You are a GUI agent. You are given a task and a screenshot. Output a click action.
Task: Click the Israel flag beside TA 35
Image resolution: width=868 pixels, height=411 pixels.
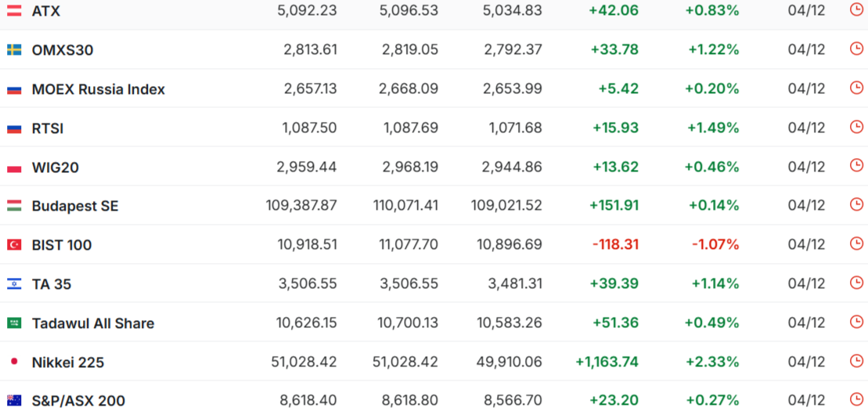tap(14, 284)
